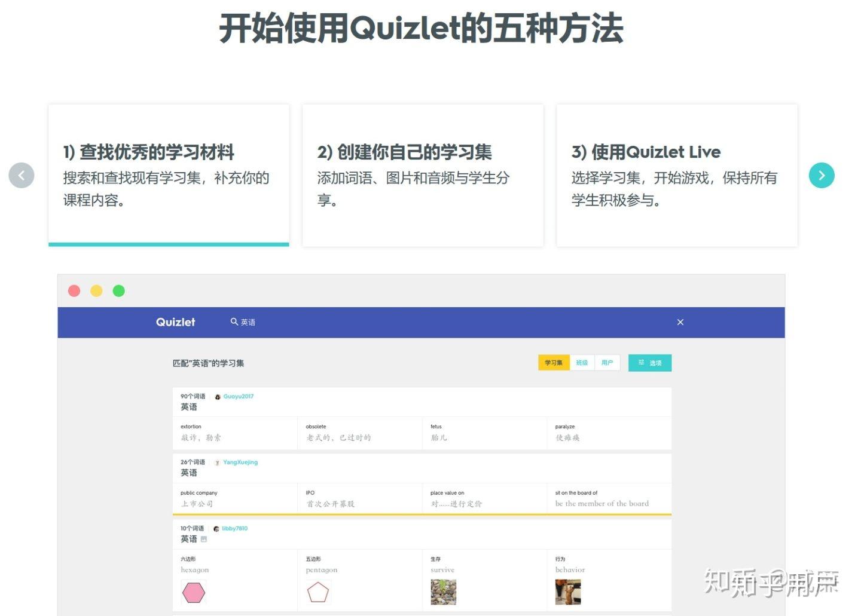
Task: Click the term 'public company'
Action: pyautogui.click(x=199, y=493)
